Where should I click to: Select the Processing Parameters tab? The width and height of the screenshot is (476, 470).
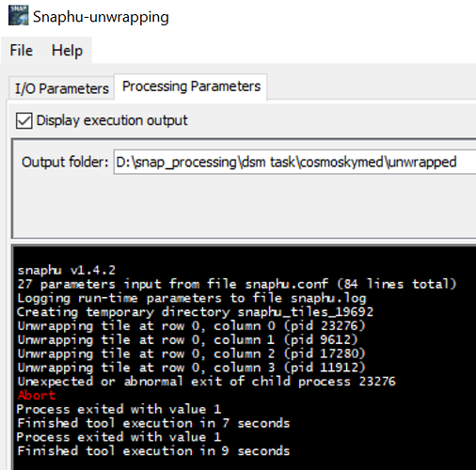pyautogui.click(x=191, y=86)
